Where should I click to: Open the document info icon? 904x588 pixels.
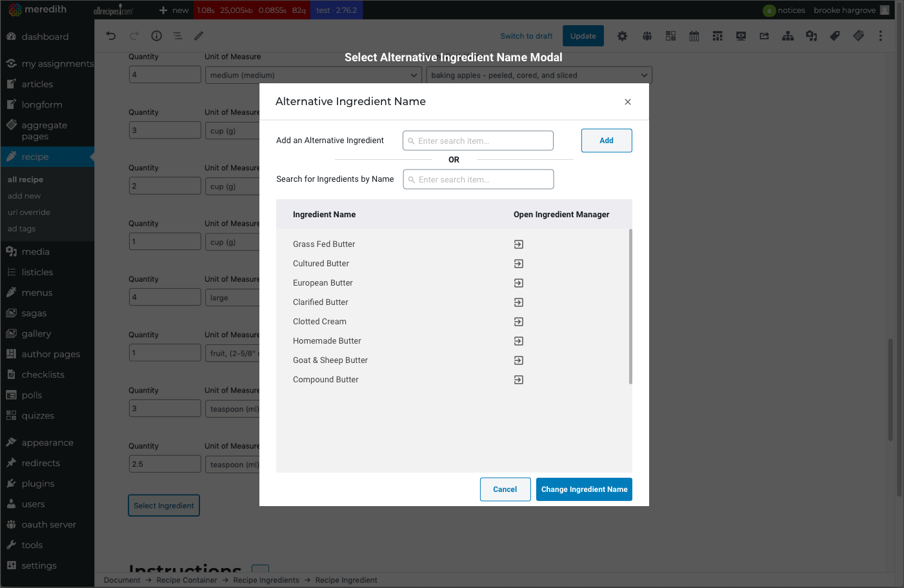click(x=156, y=36)
